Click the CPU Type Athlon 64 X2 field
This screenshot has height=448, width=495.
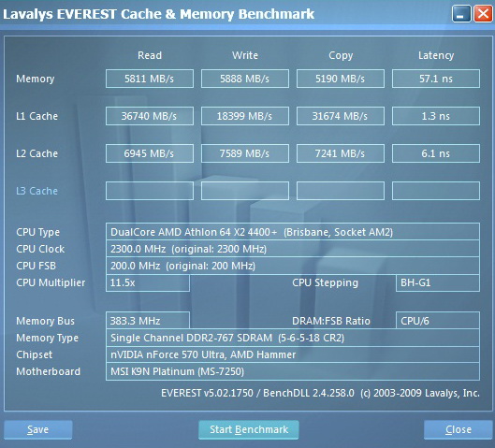[293, 232]
